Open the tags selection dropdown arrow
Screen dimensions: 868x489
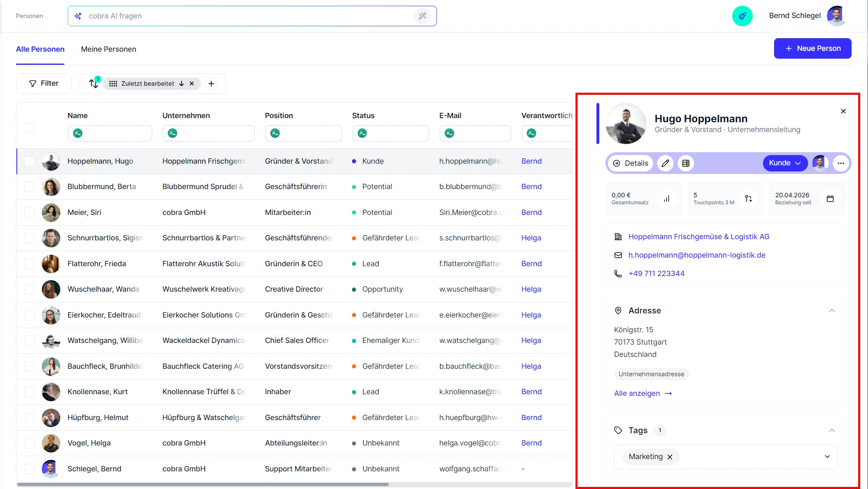[827, 457]
